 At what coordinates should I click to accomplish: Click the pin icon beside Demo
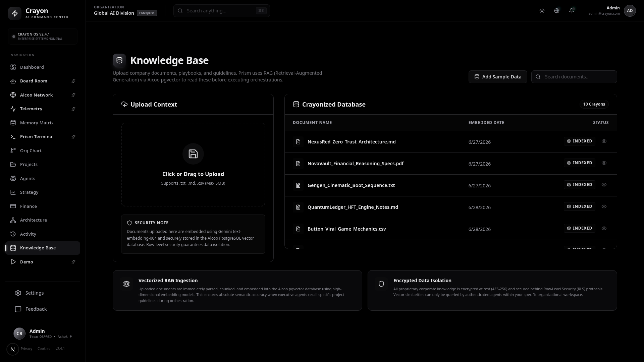point(73,262)
